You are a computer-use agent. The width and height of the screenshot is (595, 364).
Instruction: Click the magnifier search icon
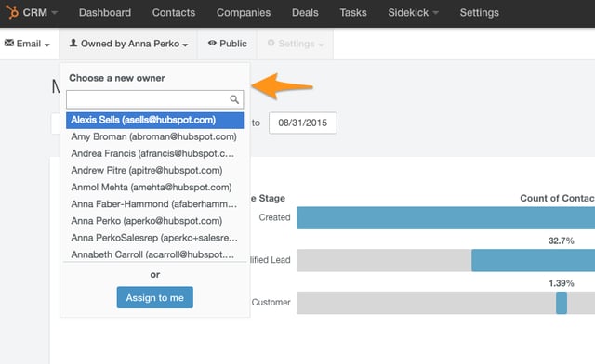pyautogui.click(x=234, y=99)
